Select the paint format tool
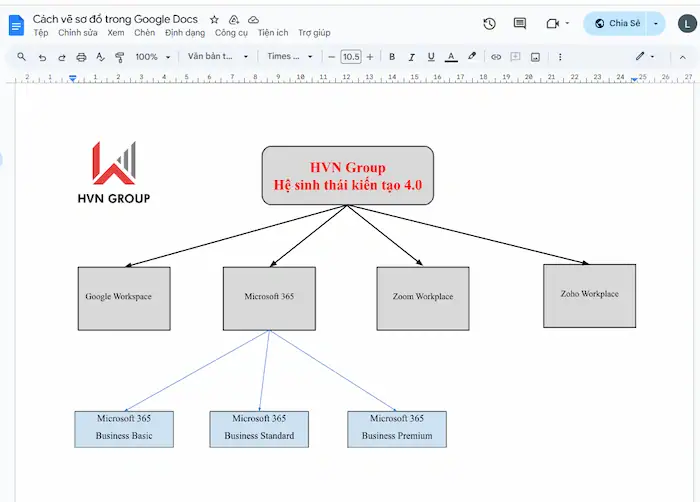Screen dimensions: 700x502 (x=119, y=57)
